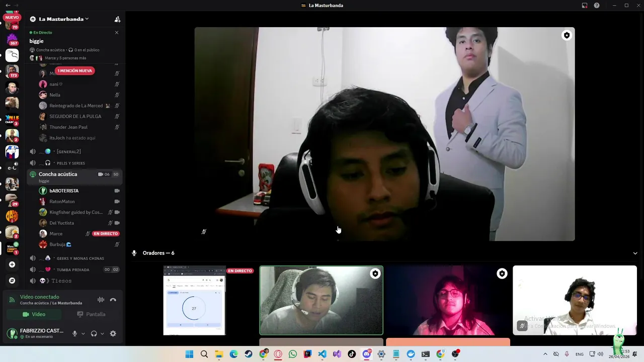The width and height of the screenshot is (644, 362).
Task: Click bABOTERISTA's camera icon
Action: click(x=117, y=191)
